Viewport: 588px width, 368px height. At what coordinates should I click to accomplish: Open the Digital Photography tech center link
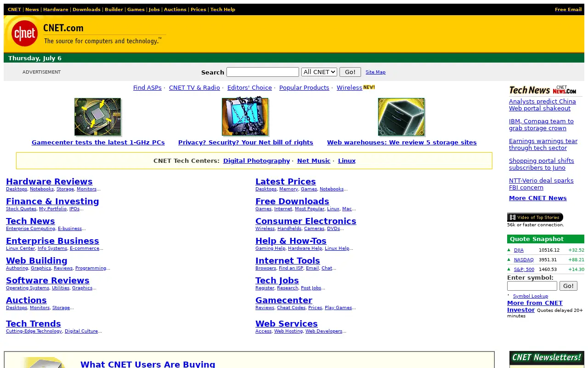coord(256,161)
